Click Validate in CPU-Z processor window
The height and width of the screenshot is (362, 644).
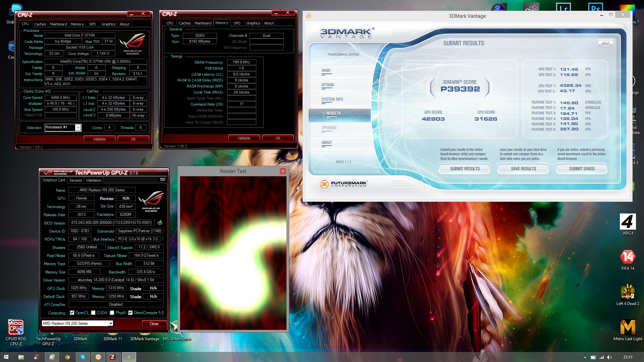pos(99,139)
